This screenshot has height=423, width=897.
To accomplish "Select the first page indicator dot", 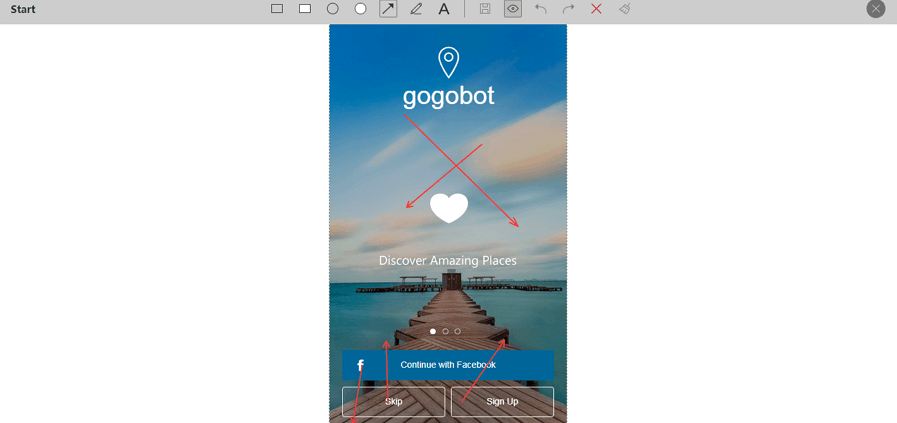I will click(433, 331).
